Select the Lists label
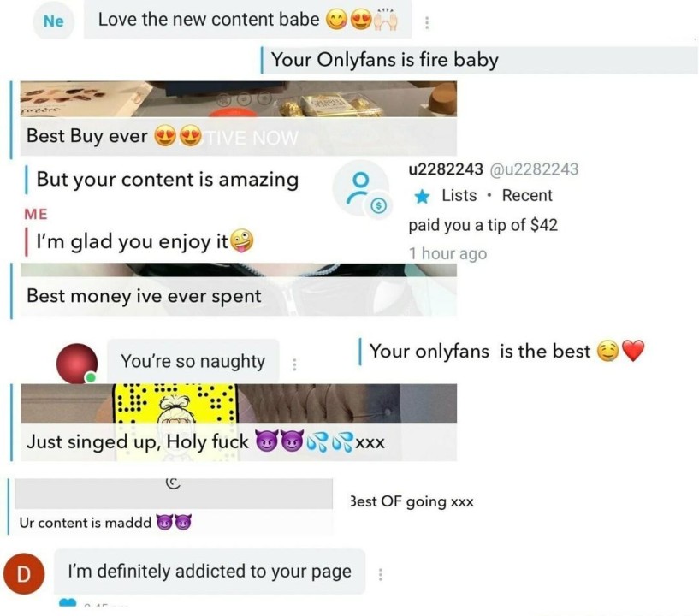Viewport: 699px width, 616px height. click(x=459, y=195)
